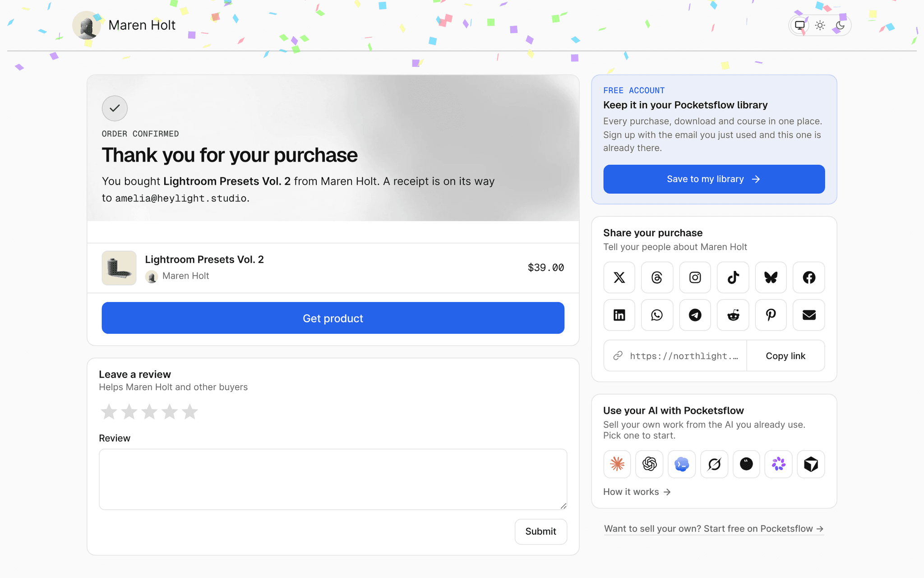
Task: Click the amelia@heylight.studio email text
Action: pos(181,198)
